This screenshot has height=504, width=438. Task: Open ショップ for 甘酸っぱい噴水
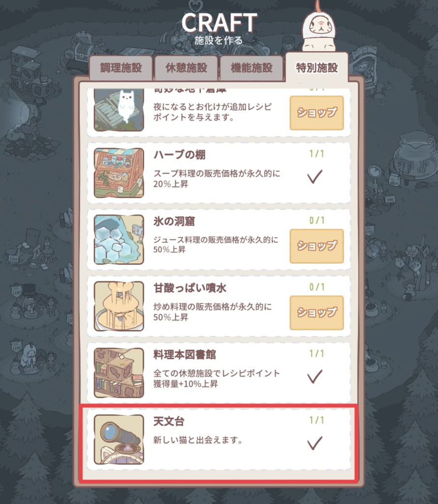316,313
